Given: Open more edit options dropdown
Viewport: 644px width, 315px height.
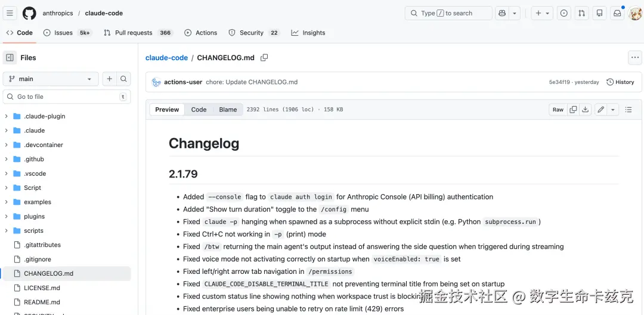Looking at the screenshot, I should 613,110.
